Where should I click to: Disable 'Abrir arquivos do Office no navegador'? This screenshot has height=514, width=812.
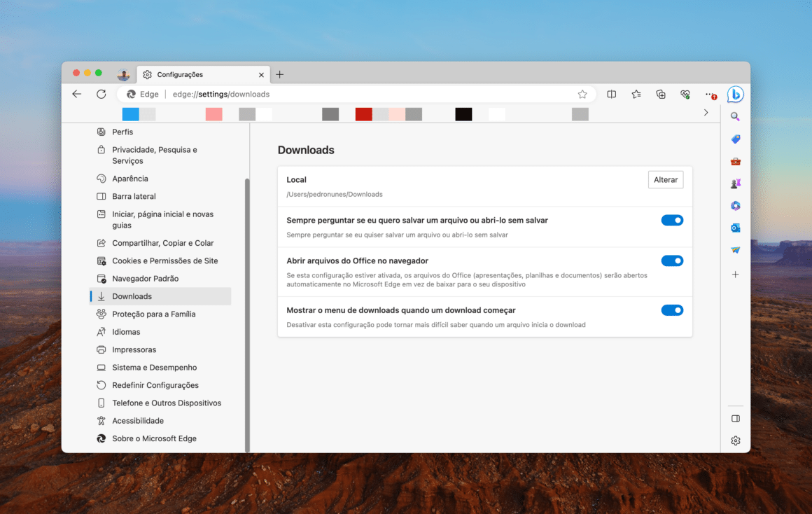[672, 261]
